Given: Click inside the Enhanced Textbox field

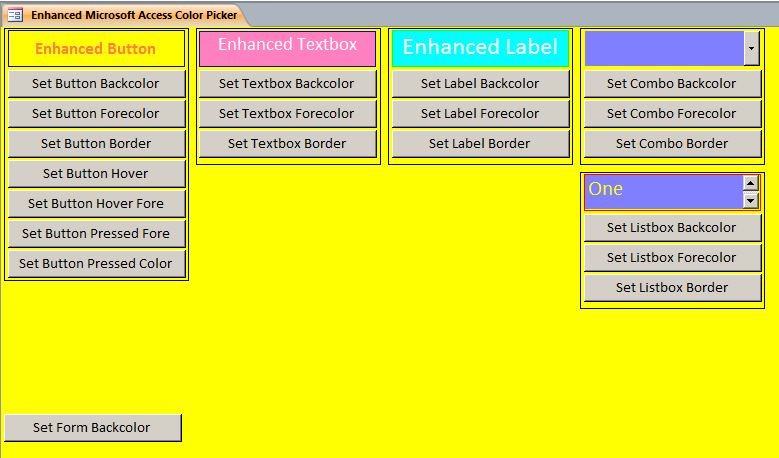Looking at the screenshot, I should pos(287,49).
